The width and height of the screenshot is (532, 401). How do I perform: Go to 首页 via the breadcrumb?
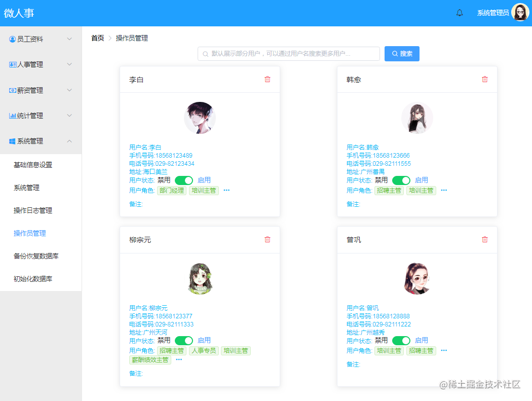98,38
